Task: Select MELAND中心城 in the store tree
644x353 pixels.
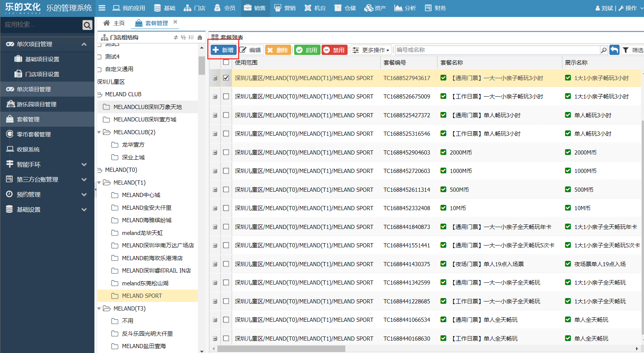Action: click(x=141, y=195)
